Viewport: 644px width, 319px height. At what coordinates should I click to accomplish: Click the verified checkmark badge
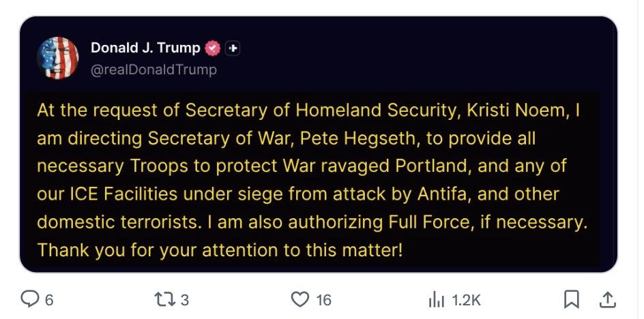point(213,48)
